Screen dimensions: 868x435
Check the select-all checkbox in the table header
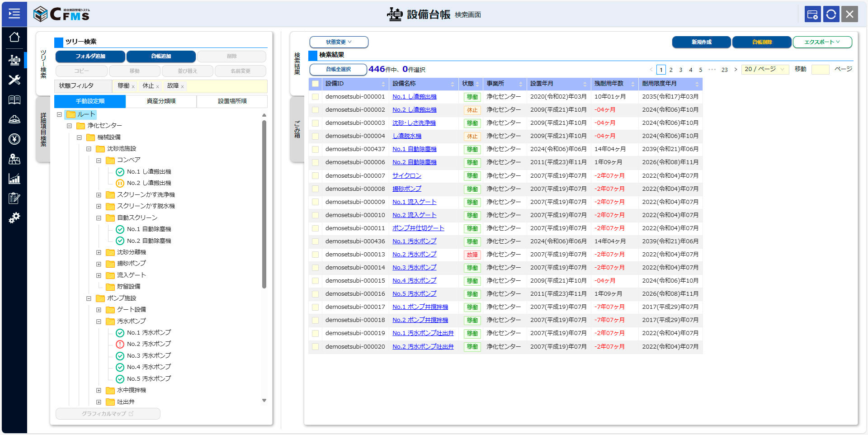tap(315, 84)
